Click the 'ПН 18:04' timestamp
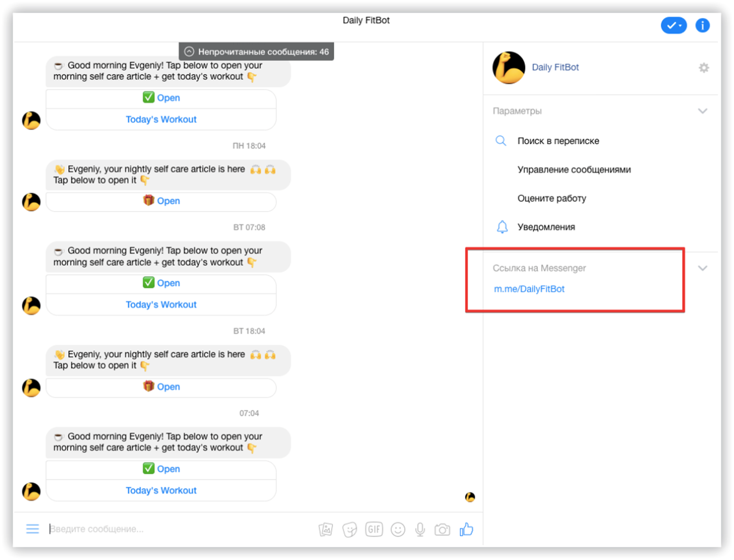Viewport: 734px width, 560px height. click(x=249, y=146)
